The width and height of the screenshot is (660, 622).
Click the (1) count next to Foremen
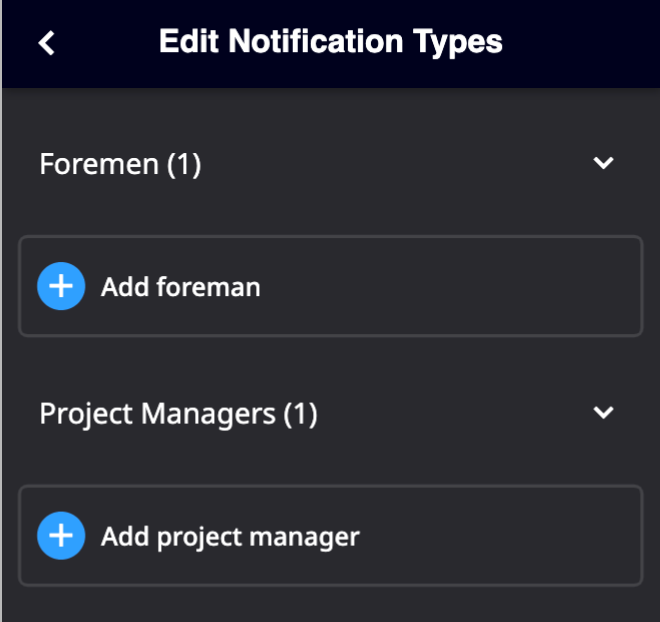pos(184,164)
